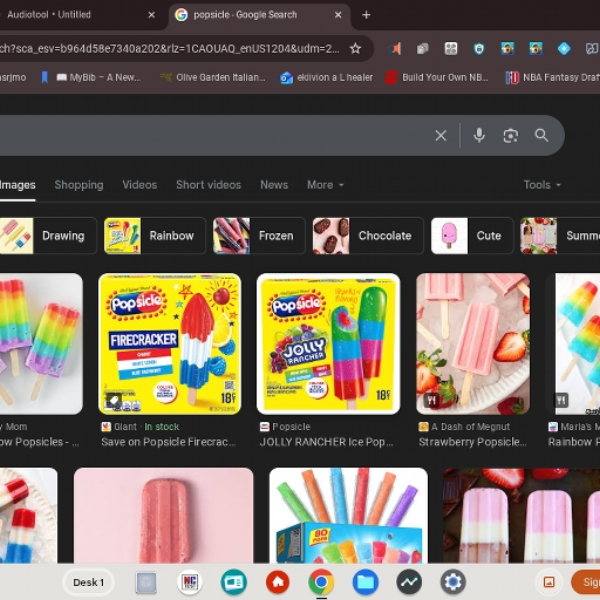
Task: Open the strawberry popsicles on plate image
Action: (x=473, y=344)
